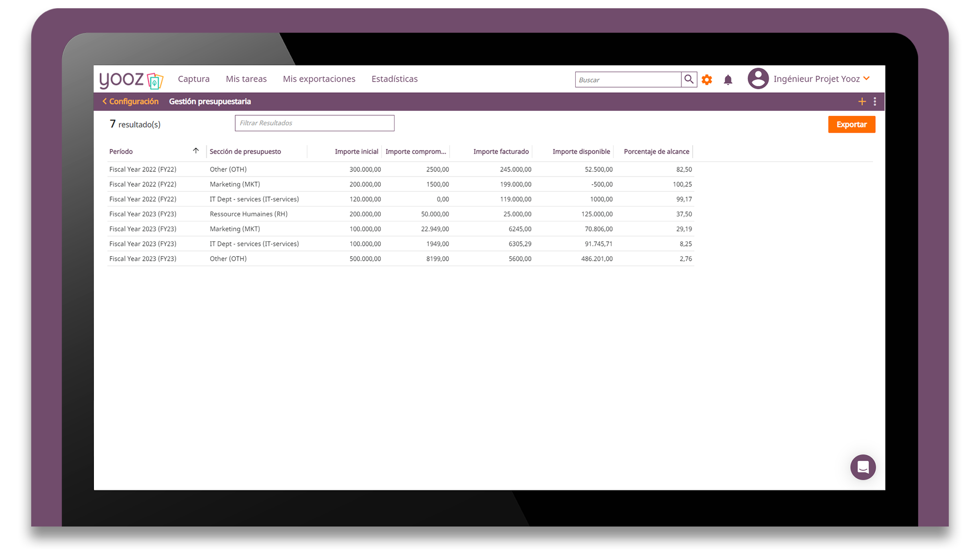Viewport: 980px width, 551px height.
Task: Select the FY22 Other (OTH) row
Action: [x=401, y=169]
